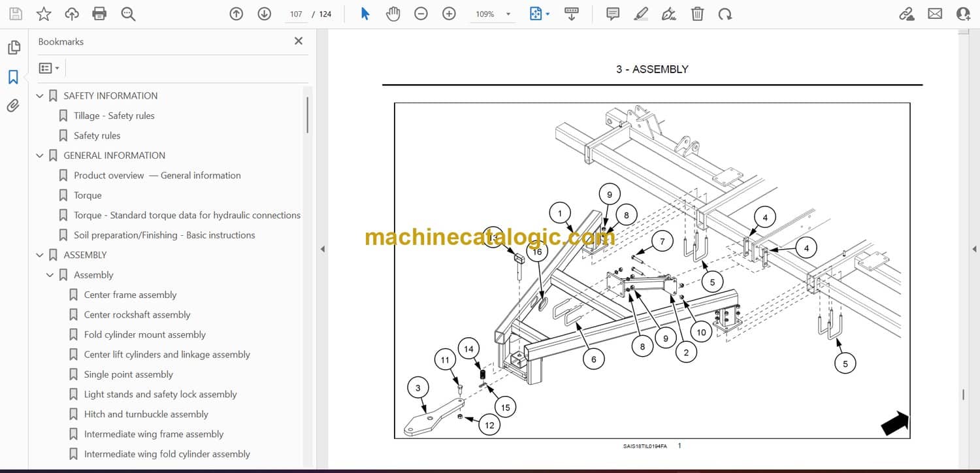This screenshot has height=473, width=980.
Task: Go to next page arrow
Action: pos(264,14)
